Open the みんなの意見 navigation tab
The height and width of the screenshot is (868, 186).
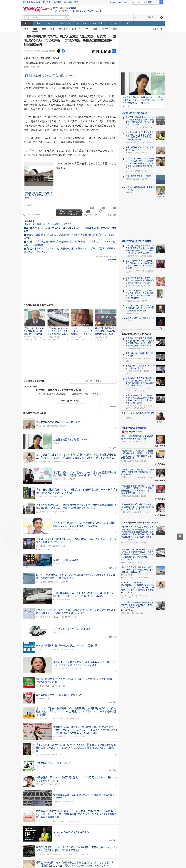tap(98, 24)
